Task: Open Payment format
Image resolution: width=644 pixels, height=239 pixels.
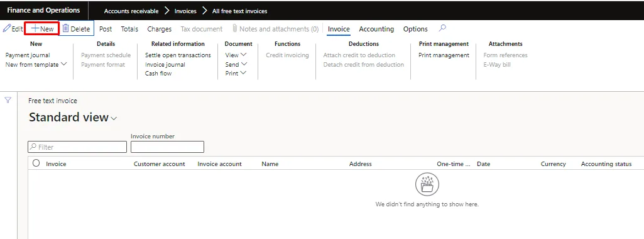Action: tap(103, 65)
